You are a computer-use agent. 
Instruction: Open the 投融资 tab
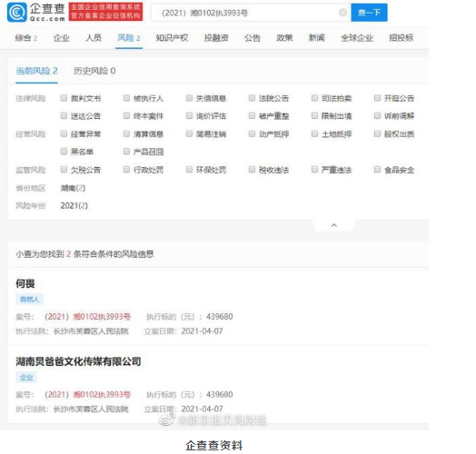(x=216, y=38)
